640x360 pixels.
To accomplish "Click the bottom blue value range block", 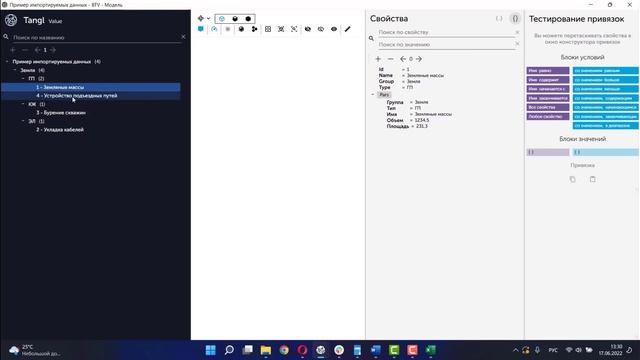I will (605, 126).
